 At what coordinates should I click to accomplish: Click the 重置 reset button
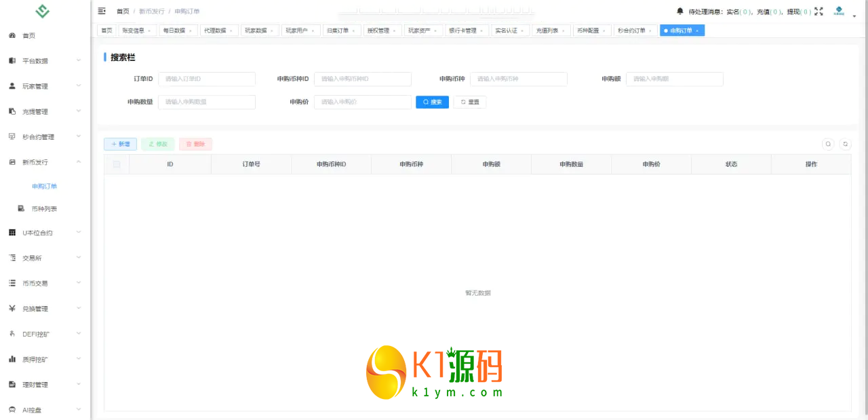(x=469, y=102)
